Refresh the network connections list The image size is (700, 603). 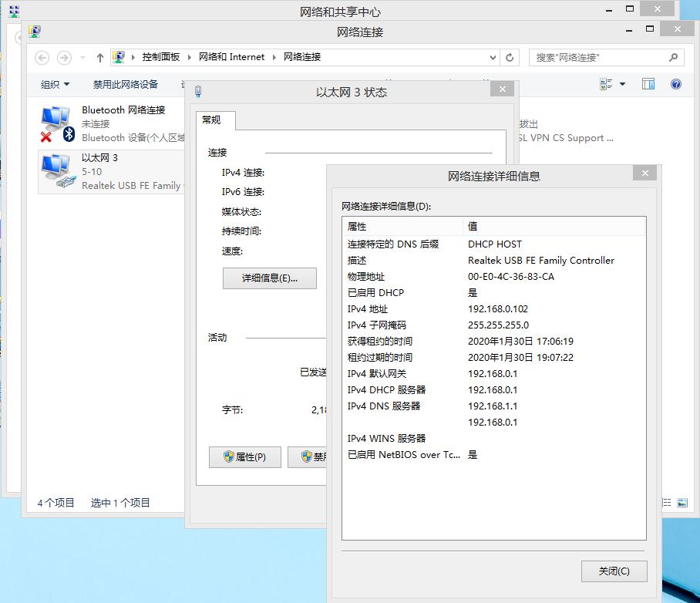click(x=508, y=57)
